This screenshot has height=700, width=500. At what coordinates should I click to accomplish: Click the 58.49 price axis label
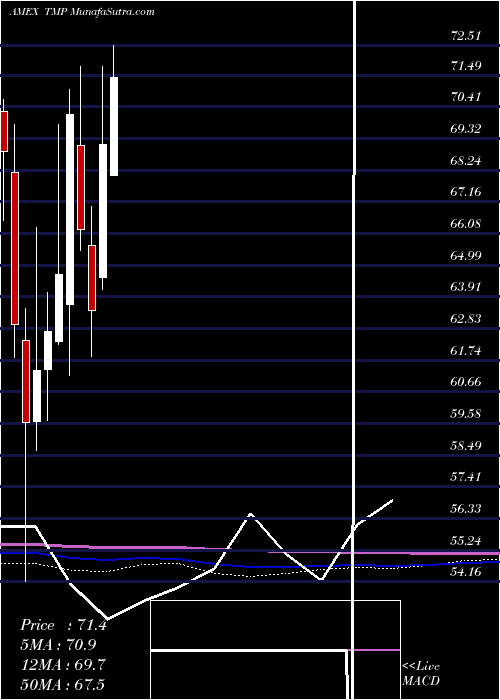pyautogui.click(x=467, y=446)
